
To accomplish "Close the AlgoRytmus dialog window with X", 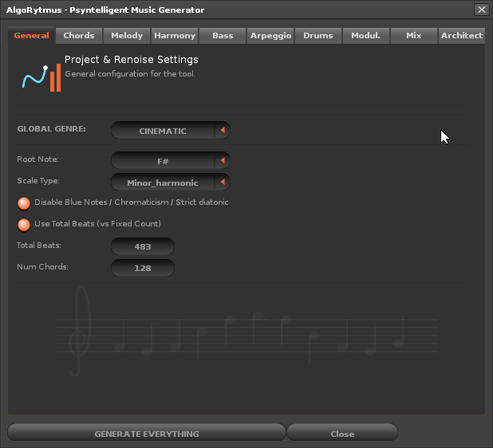I will point(481,10).
